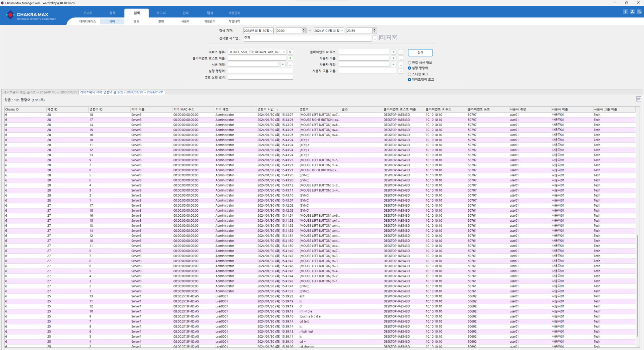644x350 pixels.
Task: Click the clear search filter icon
Action: [394, 38]
